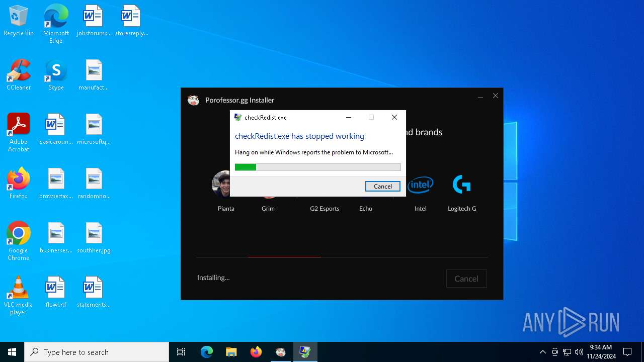This screenshot has height=362, width=644.
Task: Select the manufact image file on desktop
Action: coord(94,75)
